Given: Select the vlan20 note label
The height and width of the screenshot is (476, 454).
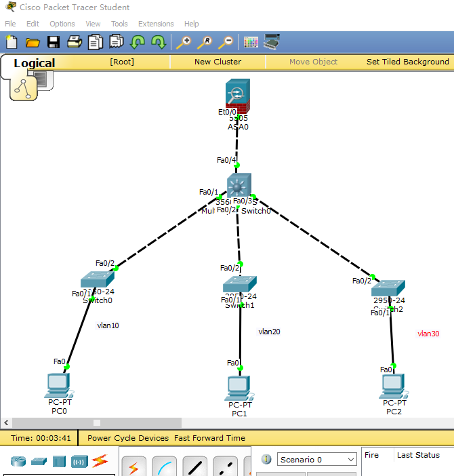Looking at the screenshot, I should point(269,332).
